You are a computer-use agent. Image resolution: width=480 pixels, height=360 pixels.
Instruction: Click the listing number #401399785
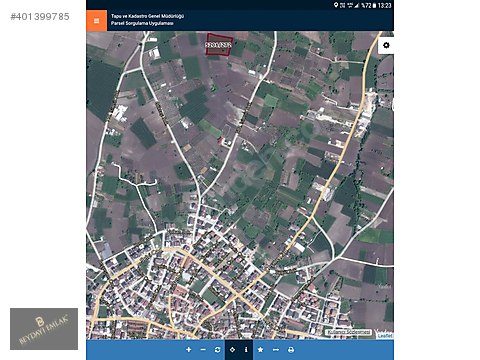tap(40, 17)
